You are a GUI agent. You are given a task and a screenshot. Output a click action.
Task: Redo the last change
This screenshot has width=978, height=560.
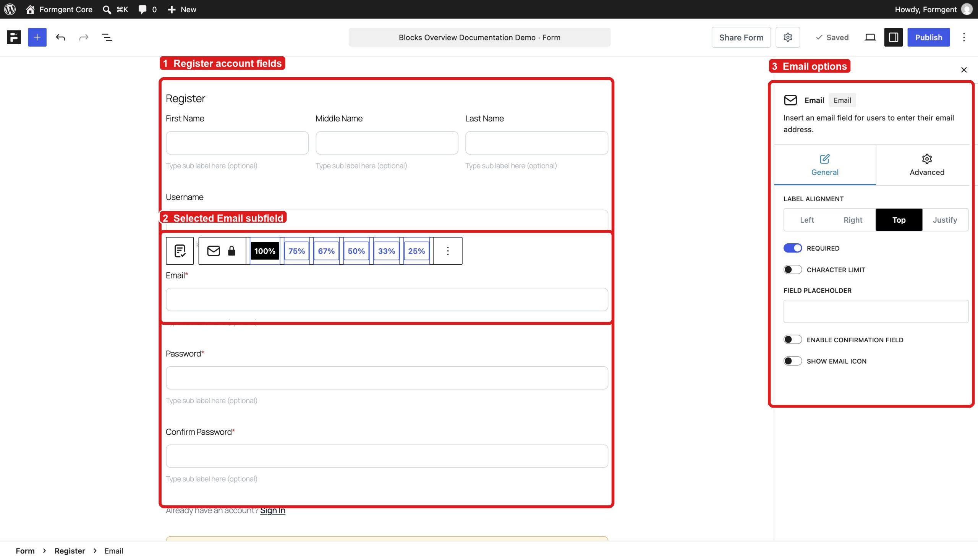pyautogui.click(x=83, y=37)
